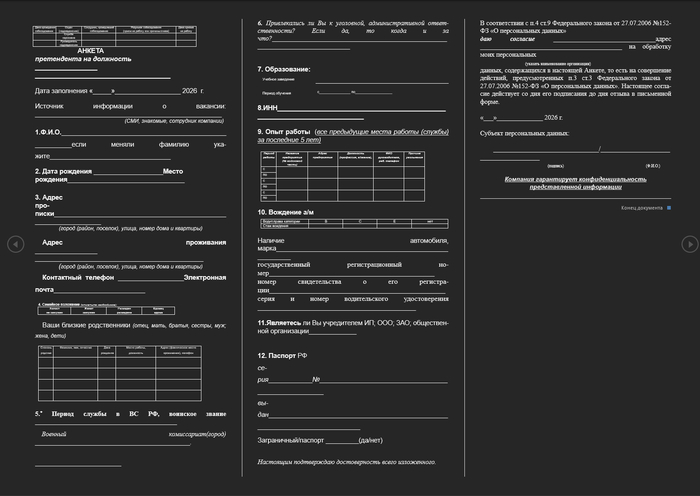The width and height of the screenshot is (700, 496).
Task: Click the АНКЕТА title heading
Action: (91, 51)
